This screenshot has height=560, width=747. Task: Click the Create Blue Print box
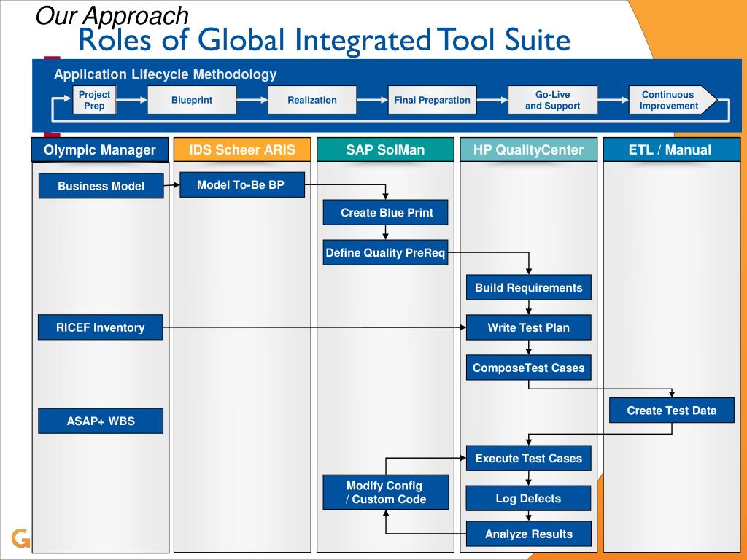coord(385,212)
